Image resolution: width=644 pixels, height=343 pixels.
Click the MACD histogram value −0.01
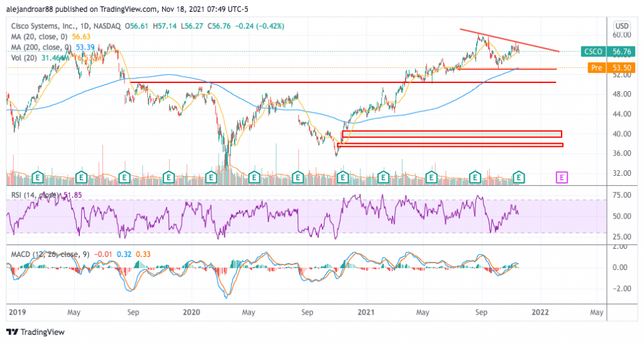[103, 254]
